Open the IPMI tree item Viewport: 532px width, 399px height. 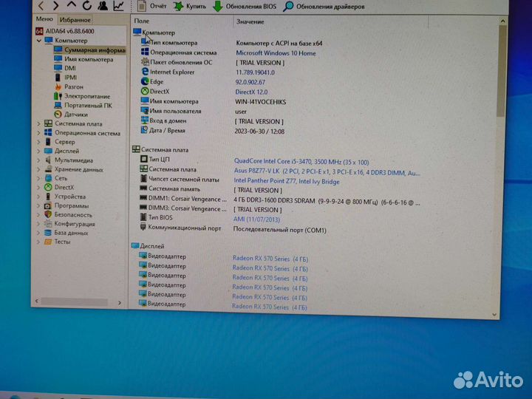point(71,78)
